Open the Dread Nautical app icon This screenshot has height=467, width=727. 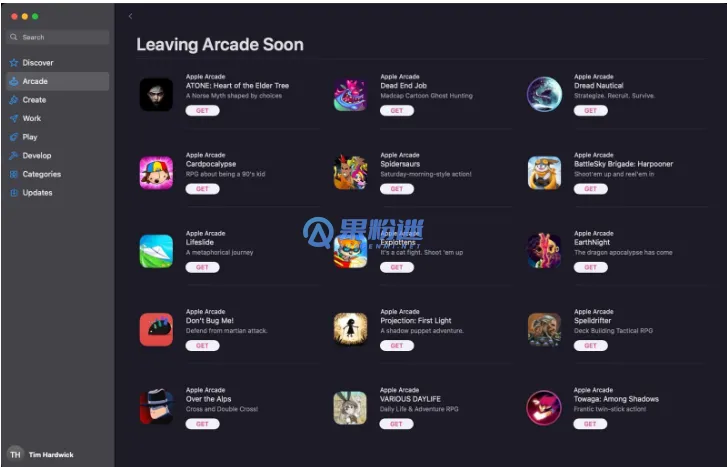pyautogui.click(x=544, y=95)
